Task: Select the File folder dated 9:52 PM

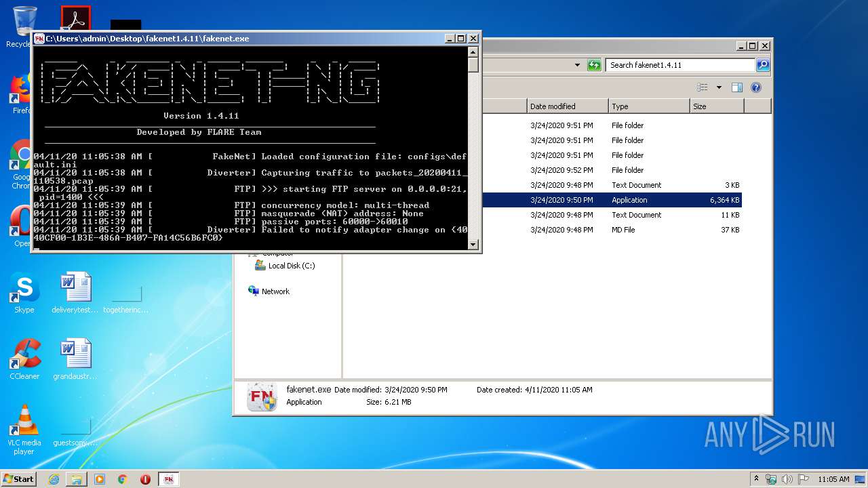Action: pos(612,170)
